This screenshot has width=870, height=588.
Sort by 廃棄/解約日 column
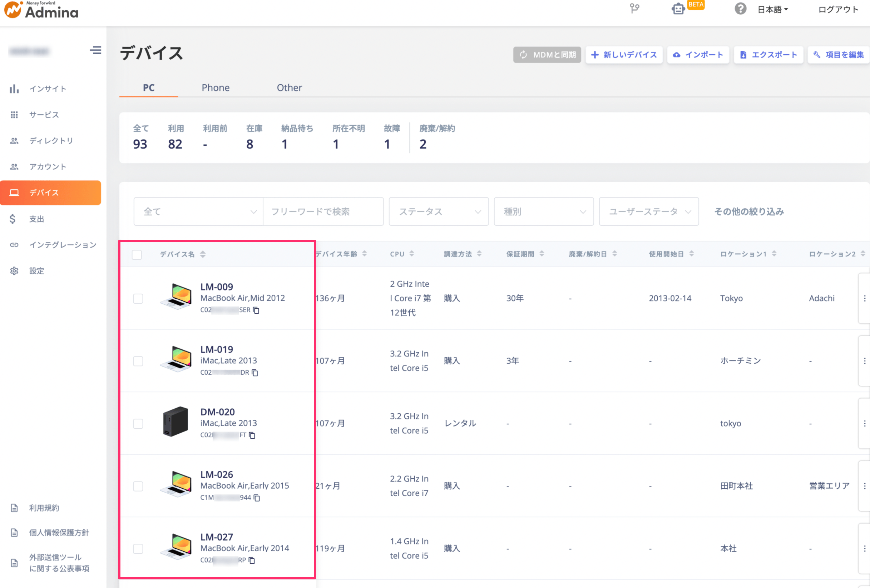click(x=615, y=254)
